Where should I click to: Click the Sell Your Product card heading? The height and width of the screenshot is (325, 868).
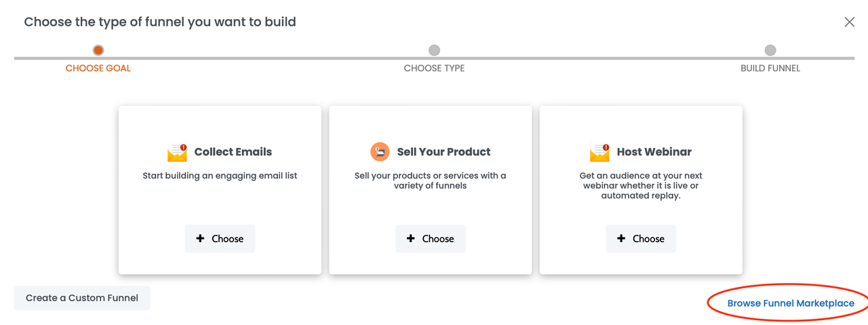pos(443,152)
